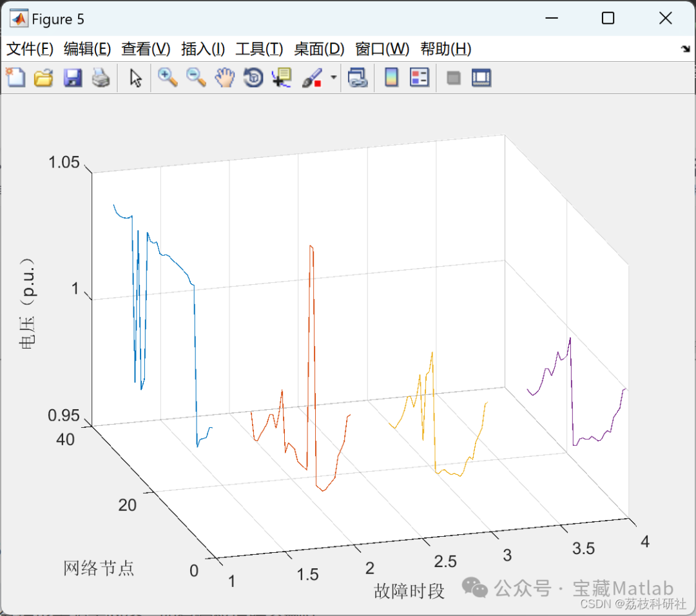The image size is (696, 616).
Task: Click the 3.5 x-axis tick label
Action: (x=583, y=548)
